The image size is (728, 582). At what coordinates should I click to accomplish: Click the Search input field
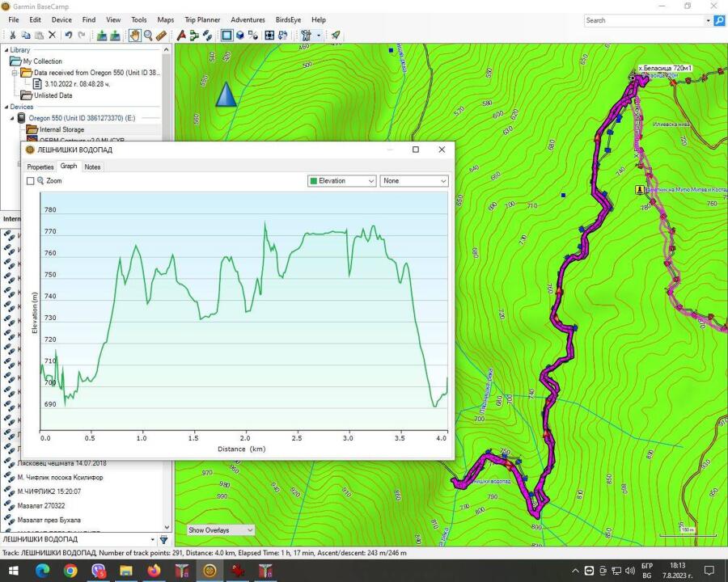645,20
